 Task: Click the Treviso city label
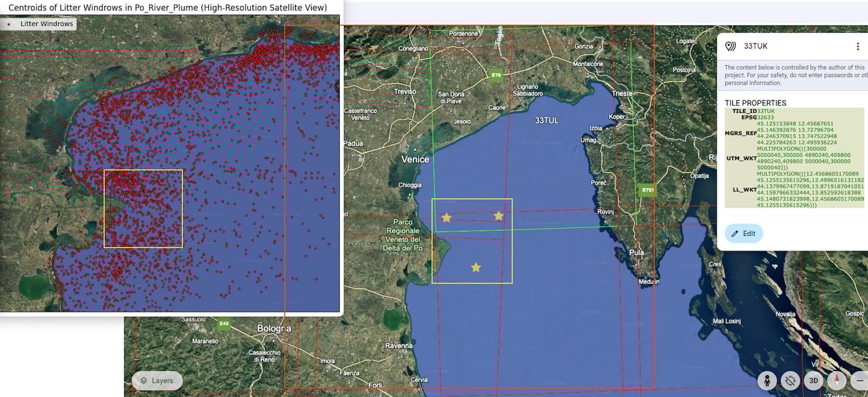pos(405,91)
